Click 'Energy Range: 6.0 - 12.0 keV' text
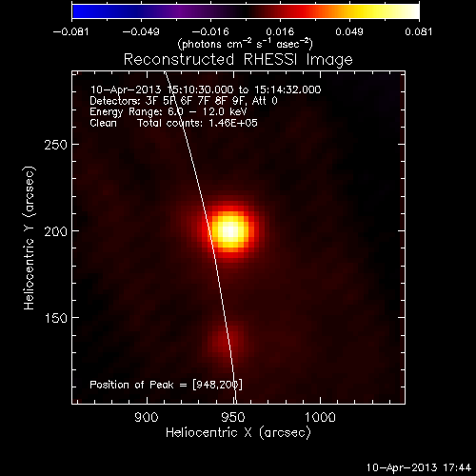This screenshot has width=476, height=476. pos(169,112)
